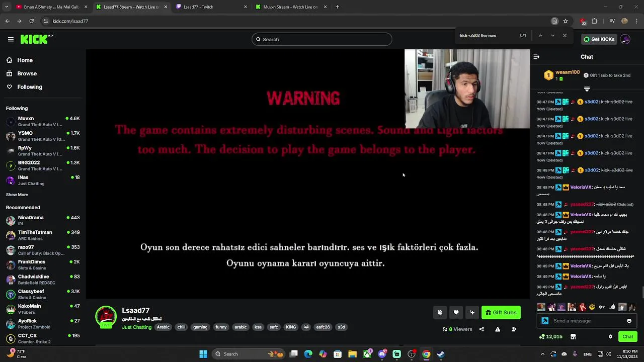Open Muvxn followed channel
The width and height of the screenshot is (644, 362).
click(x=43, y=121)
